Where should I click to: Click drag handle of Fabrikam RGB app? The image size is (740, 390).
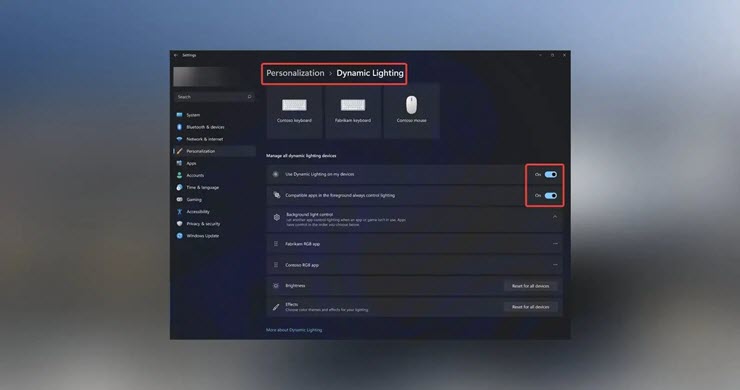276,244
